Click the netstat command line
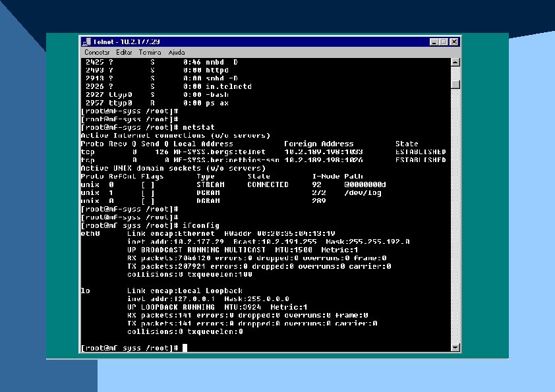This screenshot has height=392, width=555. coord(148,127)
